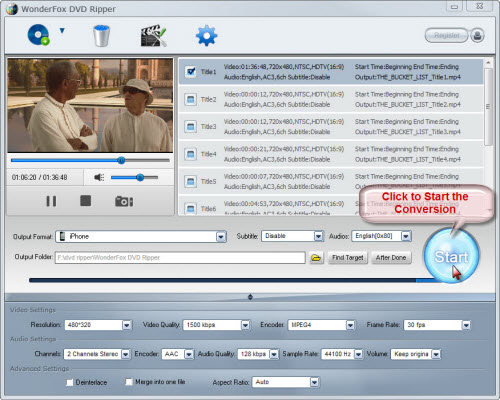The height and width of the screenshot is (400, 500).
Task: Open the video Encoder MPEG4 dropdown
Action: [x=321, y=325]
